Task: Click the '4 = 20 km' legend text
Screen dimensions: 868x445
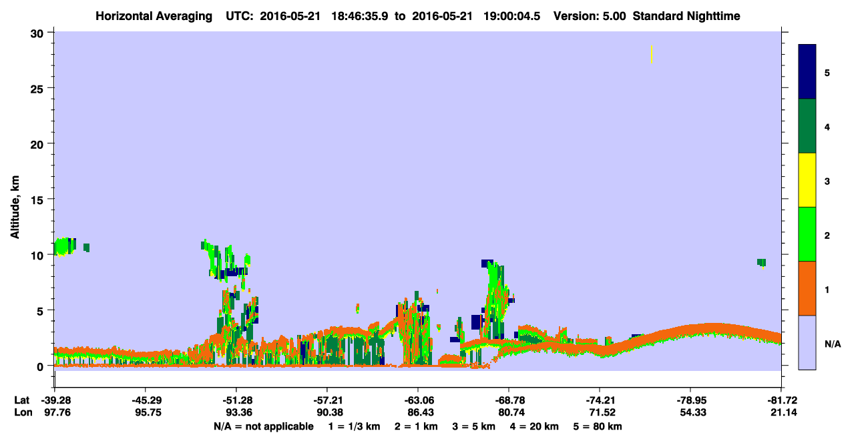Action: [534, 426]
